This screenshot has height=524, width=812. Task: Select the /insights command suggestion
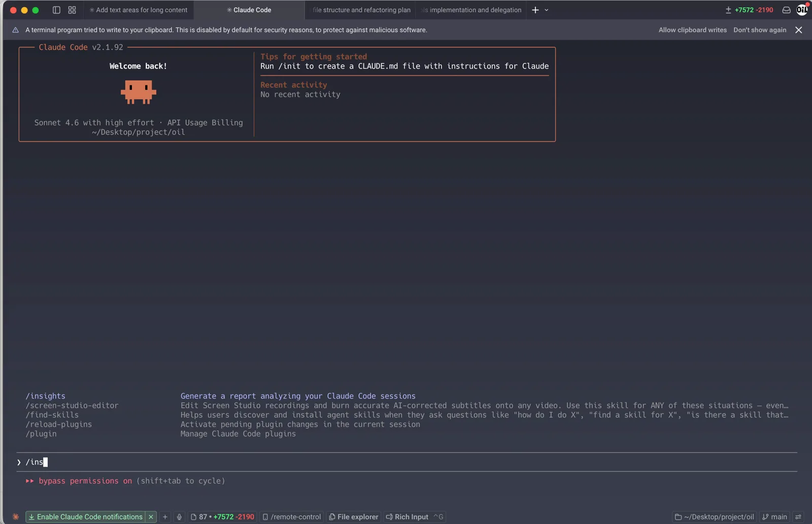click(46, 396)
